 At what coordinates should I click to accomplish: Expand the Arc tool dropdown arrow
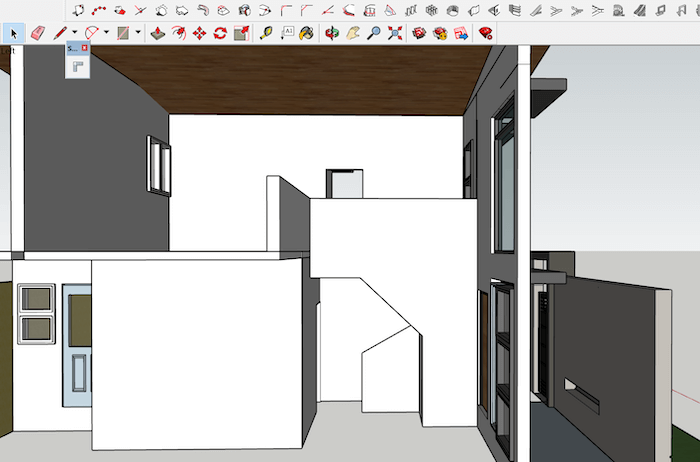[x=106, y=33]
